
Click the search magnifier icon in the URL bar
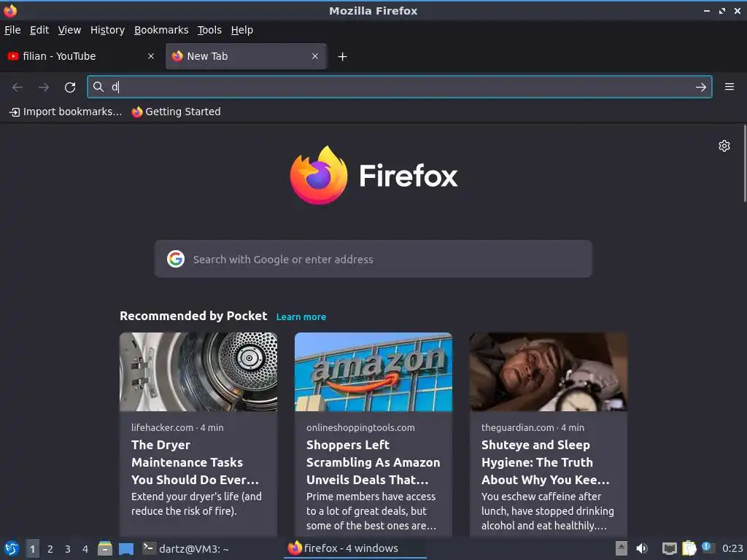tap(98, 87)
